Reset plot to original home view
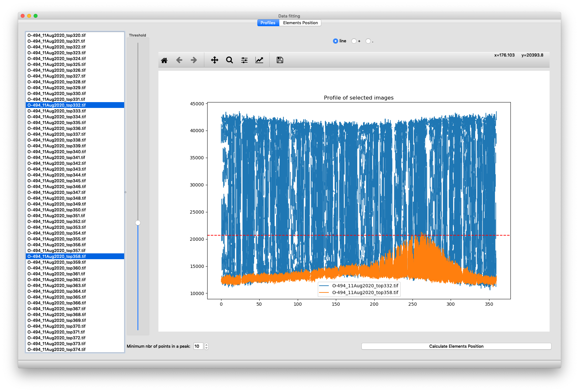579x392 pixels. pyautogui.click(x=164, y=60)
